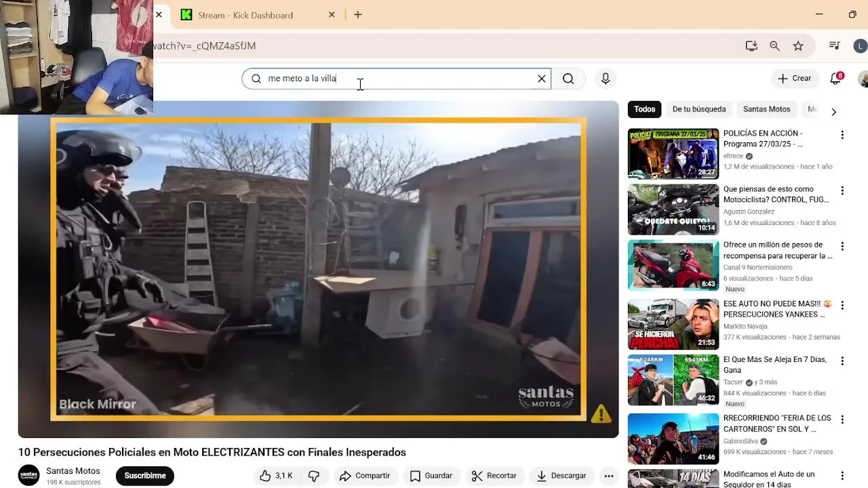Click the Recortar clip button
Screen dimensions: 868x488
tap(494, 476)
